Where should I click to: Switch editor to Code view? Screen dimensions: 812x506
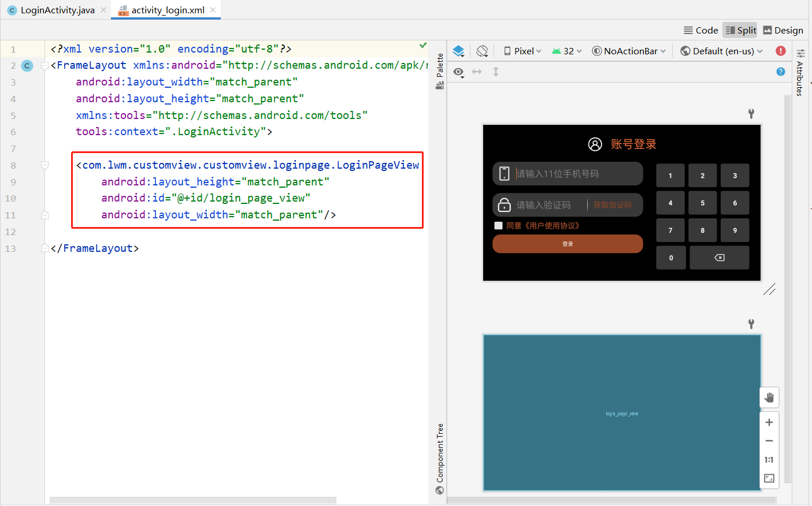(x=700, y=30)
